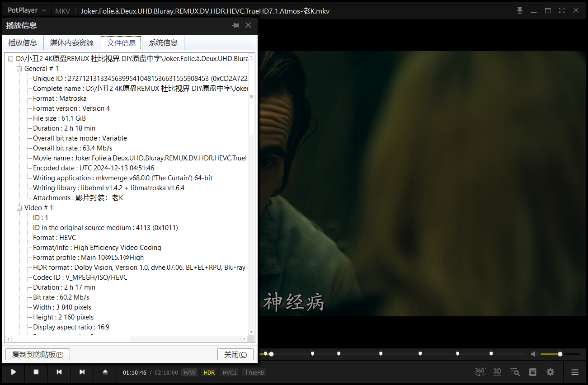
Task: Toggle the H/W decoding indicator
Action: coord(189,373)
